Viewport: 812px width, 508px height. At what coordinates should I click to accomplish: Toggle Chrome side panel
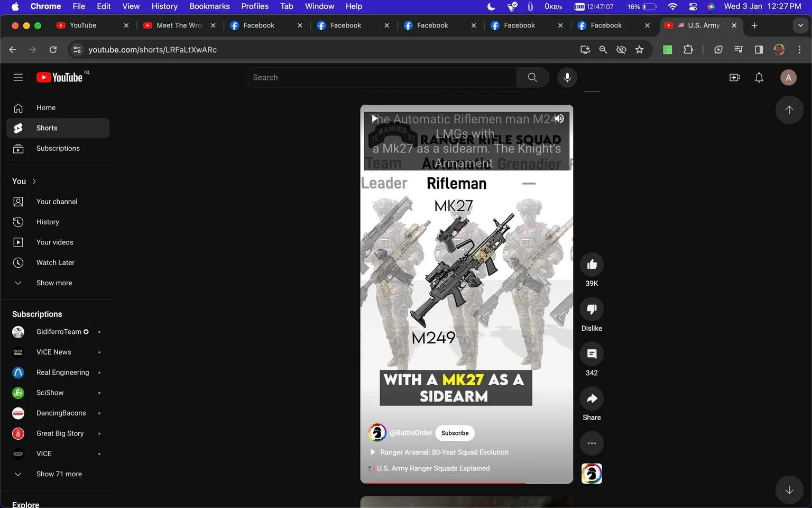click(759, 50)
